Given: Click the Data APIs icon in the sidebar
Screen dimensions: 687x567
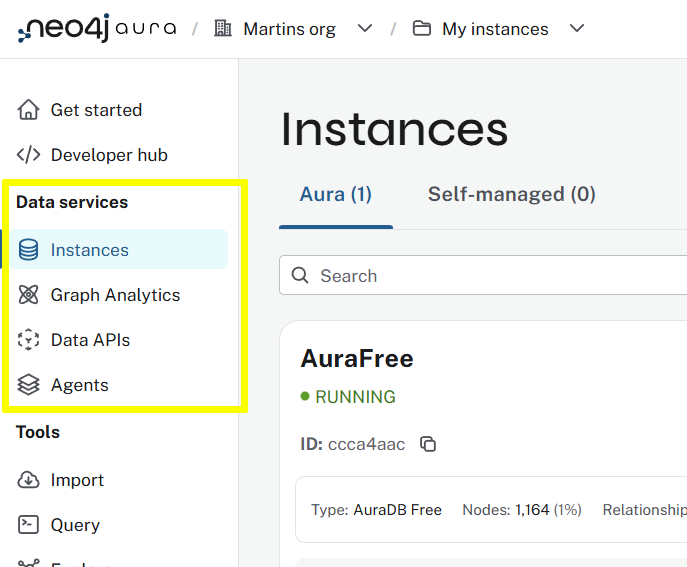Looking at the screenshot, I should 29,340.
